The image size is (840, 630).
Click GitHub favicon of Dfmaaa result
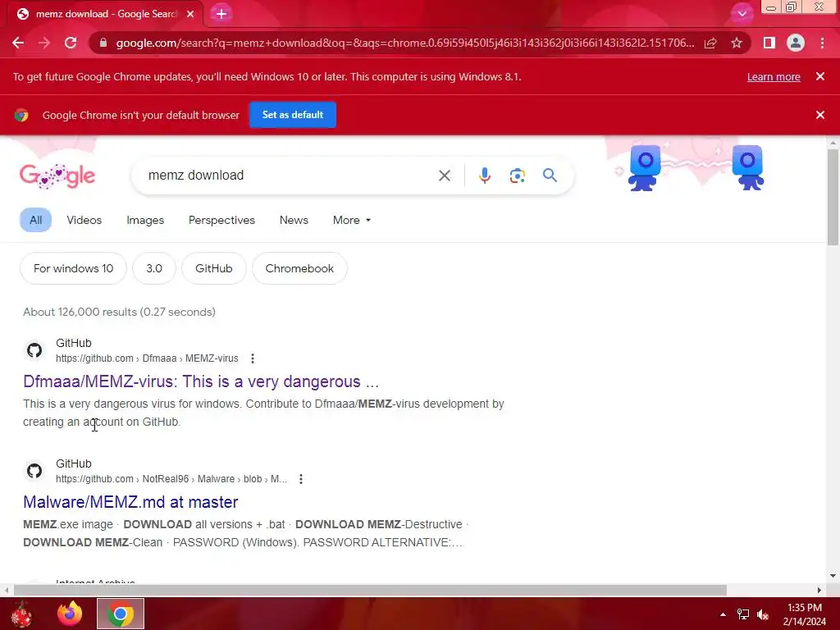tap(34, 350)
